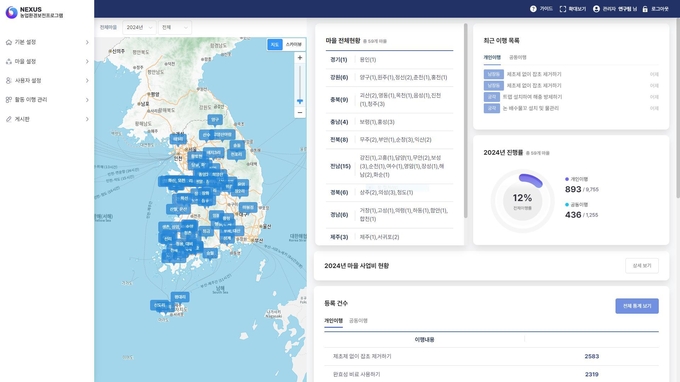The width and height of the screenshot is (680, 382).
Task: Click the 상세 보기 button
Action: pyautogui.click(x=642, y=266)
